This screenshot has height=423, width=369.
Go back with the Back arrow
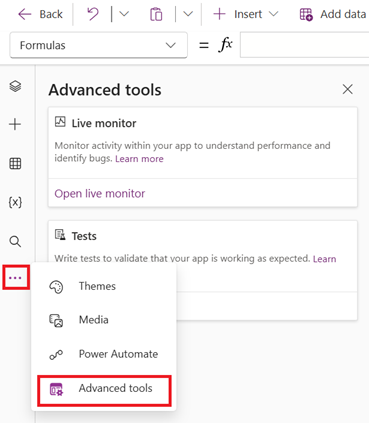(x=40, y=14)
